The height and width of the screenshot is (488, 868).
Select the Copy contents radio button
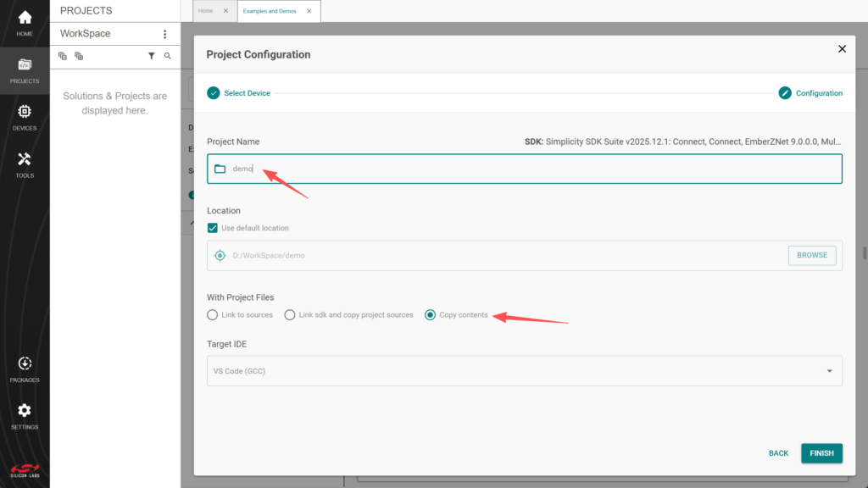[431, 315]
